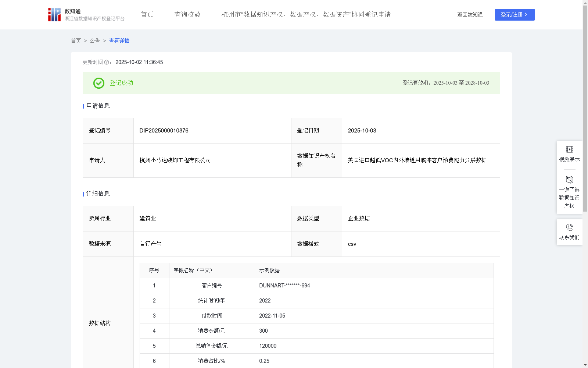Viewport: 588px width, 368px height.
Task: Open the 查询校验 nav item
Action: pyautogui.click(x=187, y=14)
